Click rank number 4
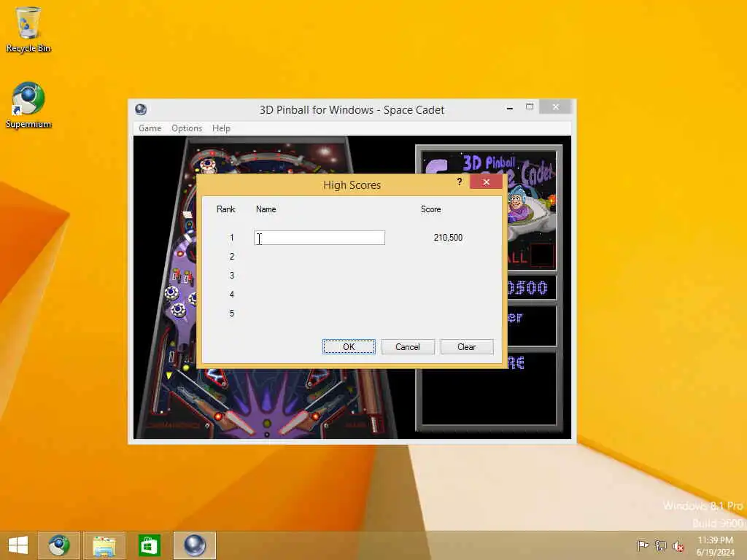Image resolution: width=747 pixels, height=560 pixels. (x=232, y=295)
